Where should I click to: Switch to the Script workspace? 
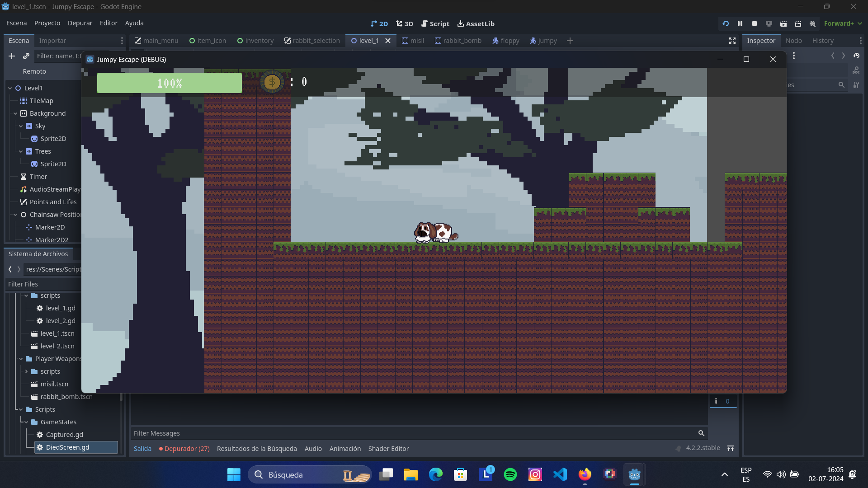[x=435, y=23]
